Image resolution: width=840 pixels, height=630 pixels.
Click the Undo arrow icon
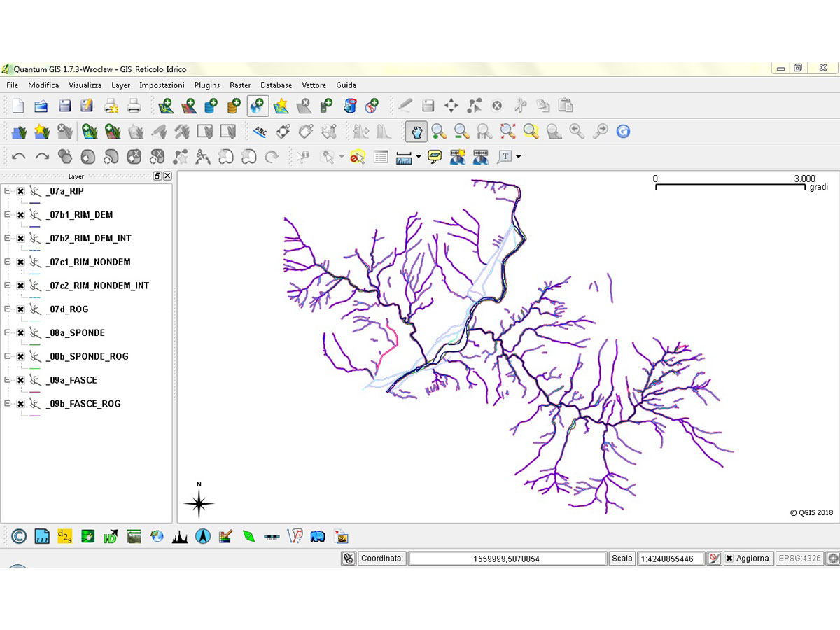tap(19, 157)
